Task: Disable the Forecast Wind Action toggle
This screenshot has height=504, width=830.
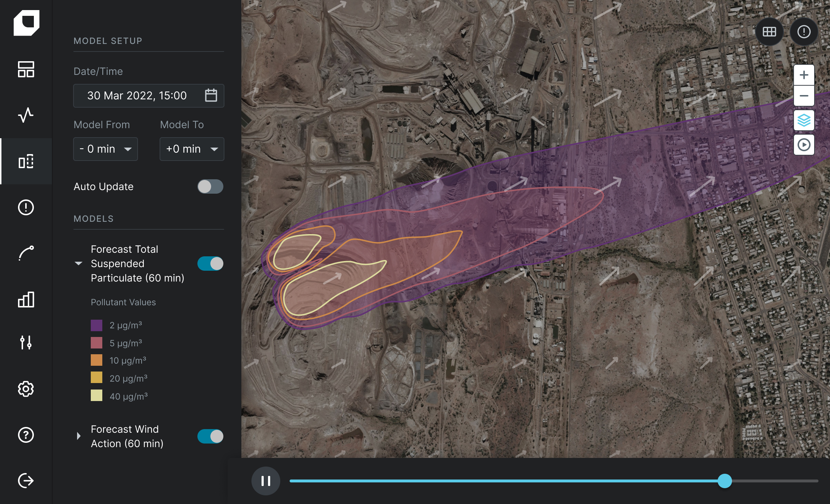Action: [x=210, y=436]
